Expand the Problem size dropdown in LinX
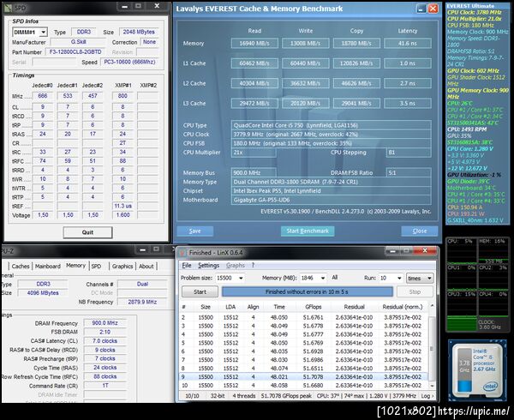 click(x=241, y=278)
